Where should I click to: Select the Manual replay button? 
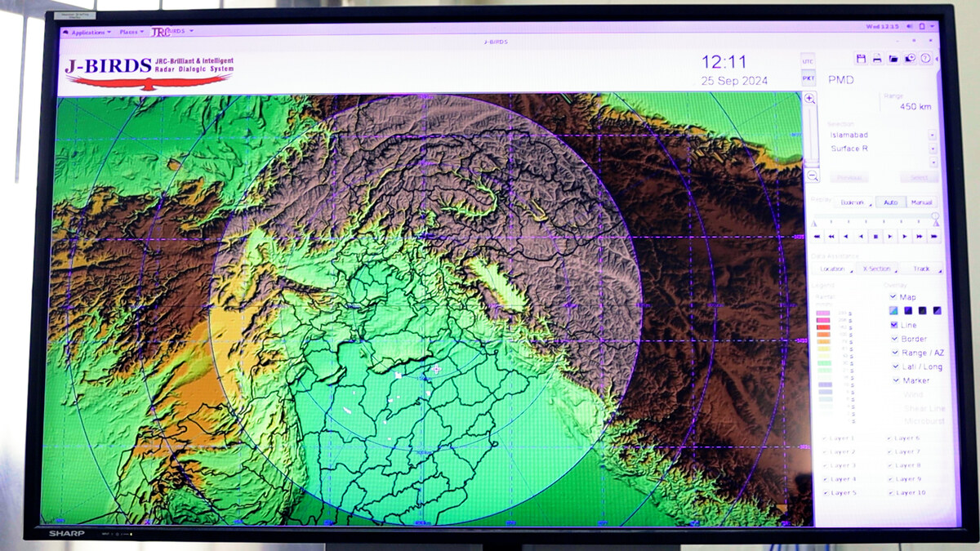[x=921, y=202]
